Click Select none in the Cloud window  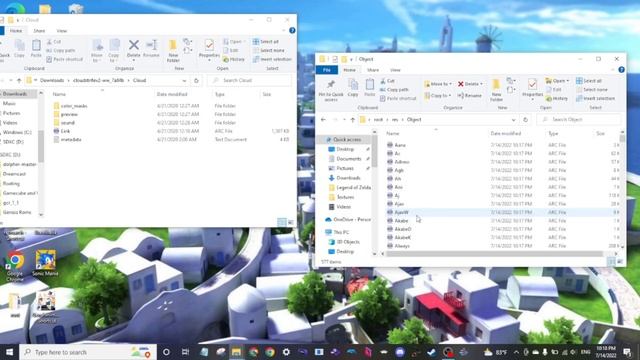click(x=268, y=50)
